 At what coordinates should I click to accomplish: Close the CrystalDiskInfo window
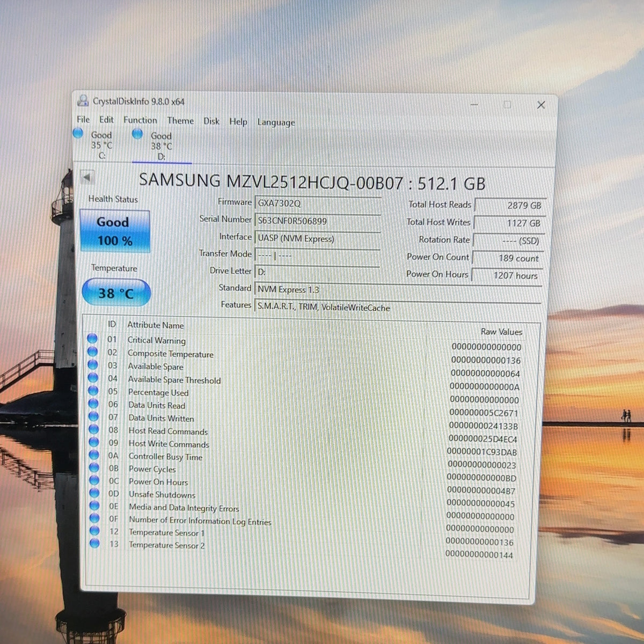[x=541, y=105]
